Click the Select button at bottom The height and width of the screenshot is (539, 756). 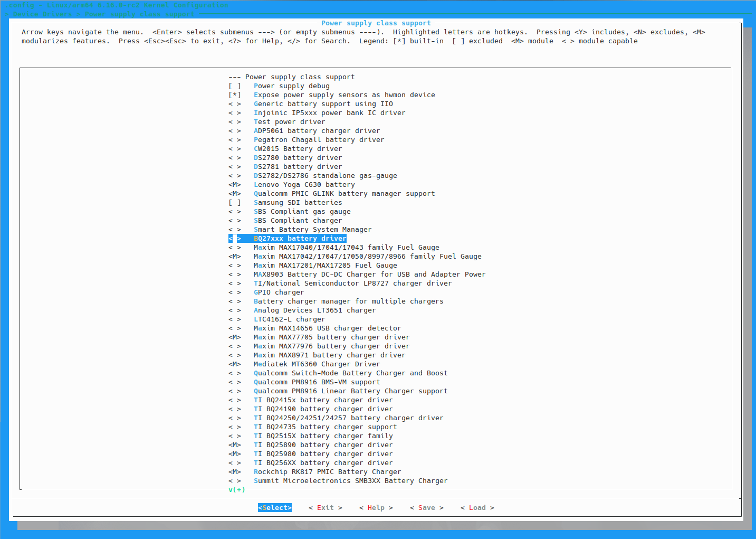pos(274,508)
